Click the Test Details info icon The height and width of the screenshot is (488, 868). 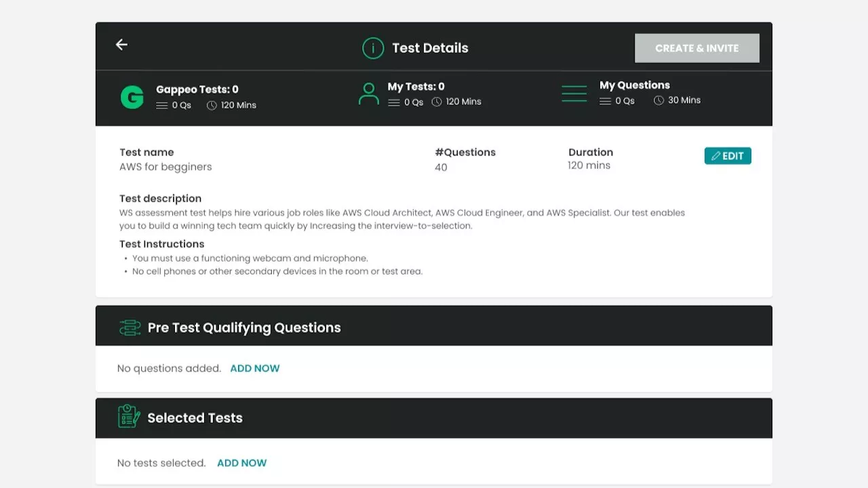click(373, 48)
